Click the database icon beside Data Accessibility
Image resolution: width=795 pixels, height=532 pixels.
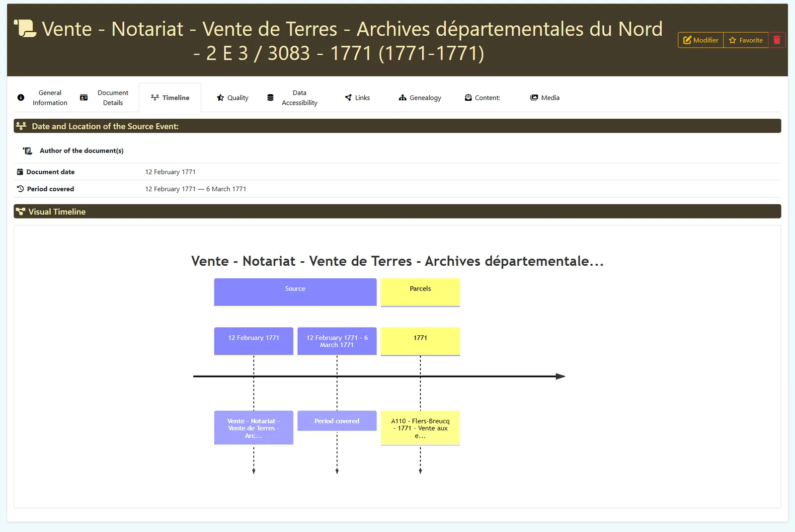pos(270,98)
